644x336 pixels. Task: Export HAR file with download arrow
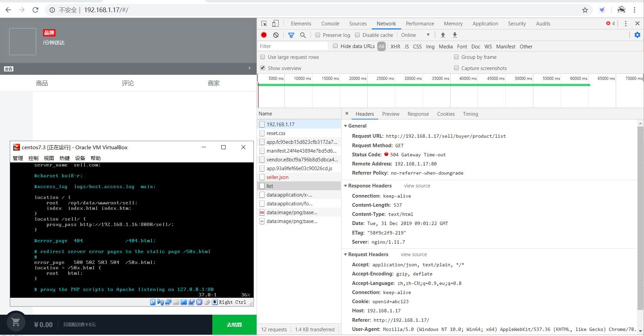pyautogui.click(x=455, y=35)
